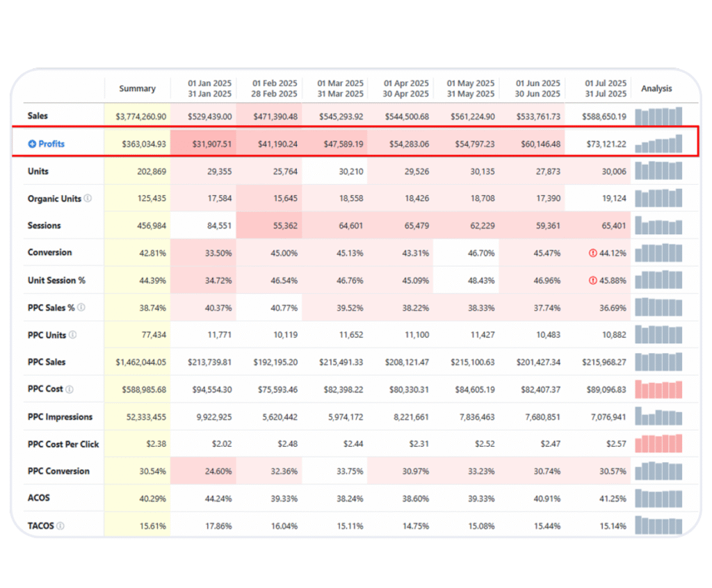Image resolution: width=712 pixels, height=588 pixels.
Task: Click info icon beside Organic Units
Action: point(88,198)
